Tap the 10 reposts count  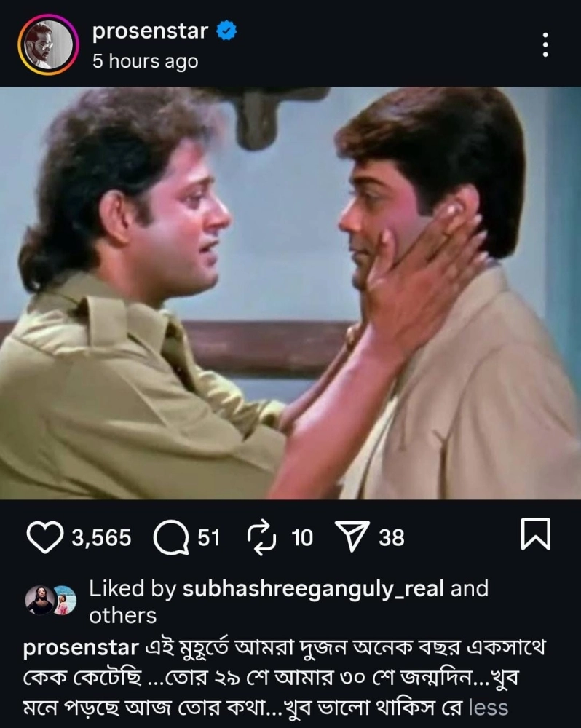pos(302,538)
